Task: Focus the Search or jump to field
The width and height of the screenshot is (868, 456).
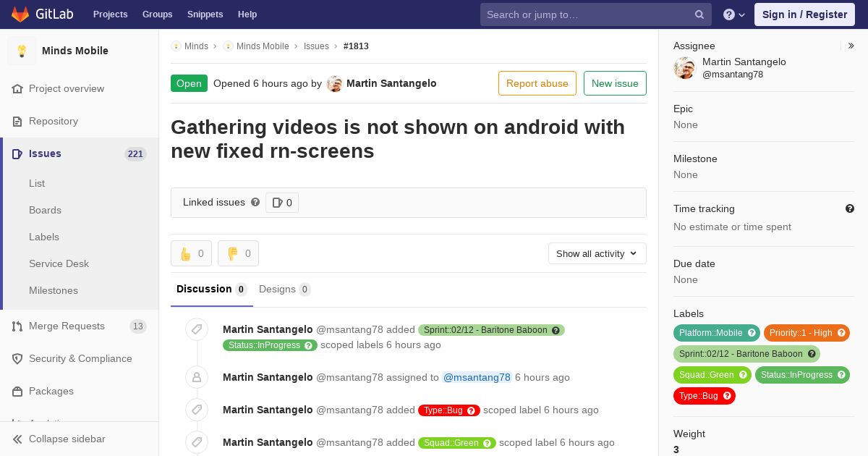Action: point(589,14)
